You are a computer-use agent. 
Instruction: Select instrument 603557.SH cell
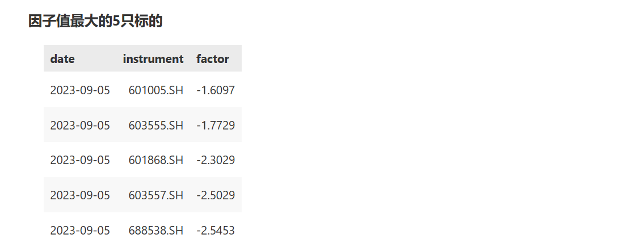tap(155, 195)
